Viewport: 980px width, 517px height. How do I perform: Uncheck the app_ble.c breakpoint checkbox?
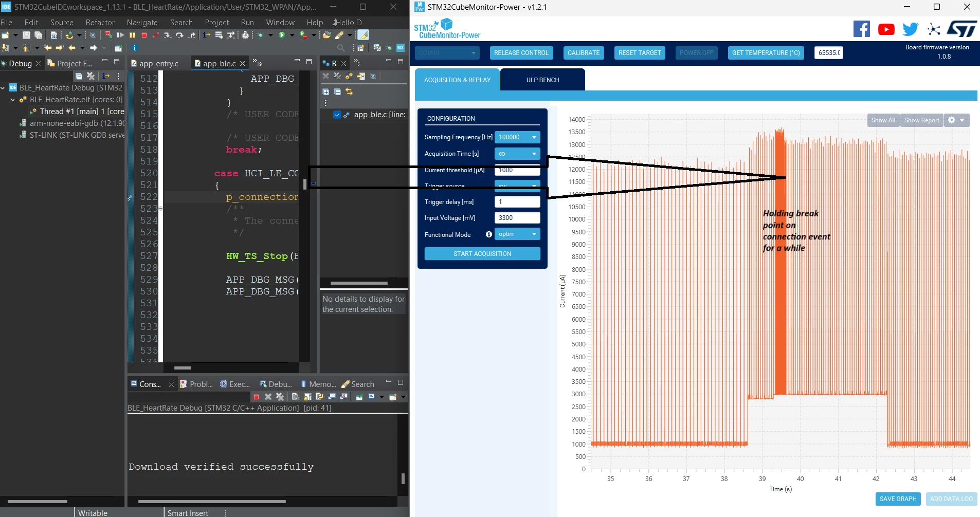coord(337,115)
